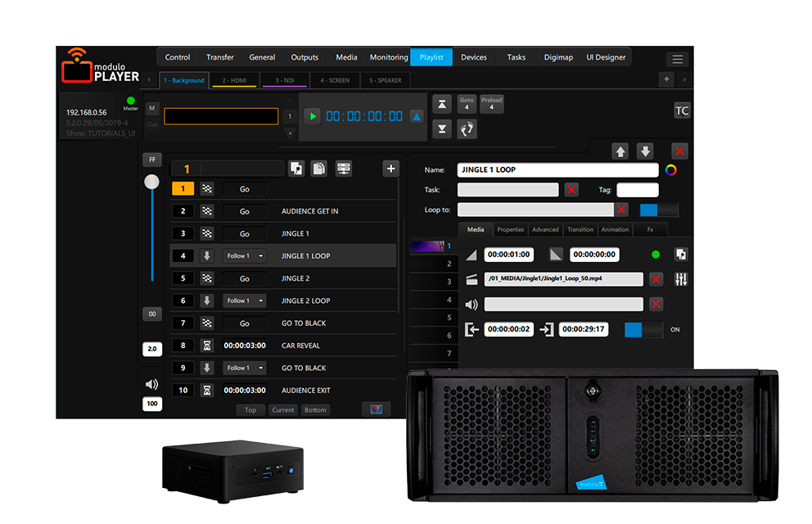Click the Name field JINGLE 1 LOOP
The image size is (812, 524).
click(x=557, y=169)
